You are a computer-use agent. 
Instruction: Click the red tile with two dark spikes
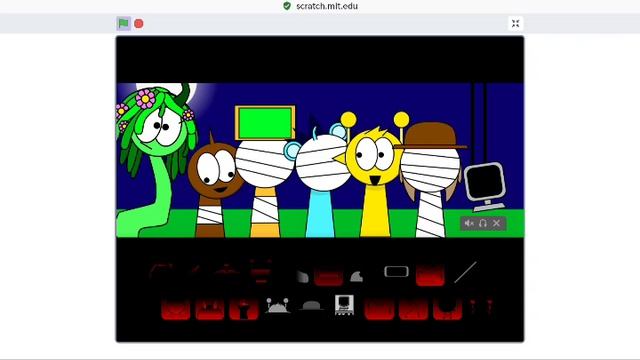[209, 309]
